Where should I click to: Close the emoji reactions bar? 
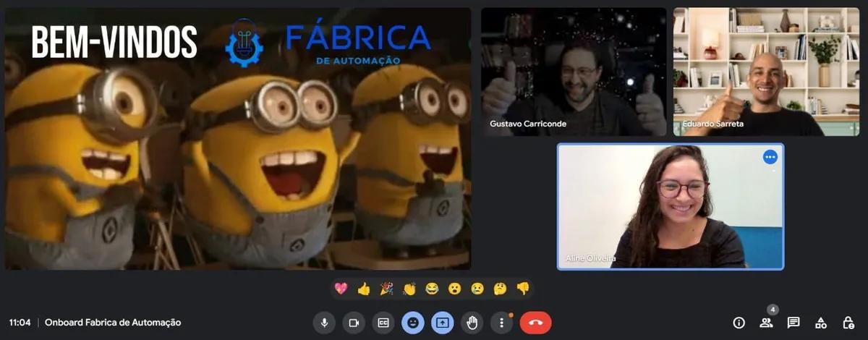click(413, 323)
